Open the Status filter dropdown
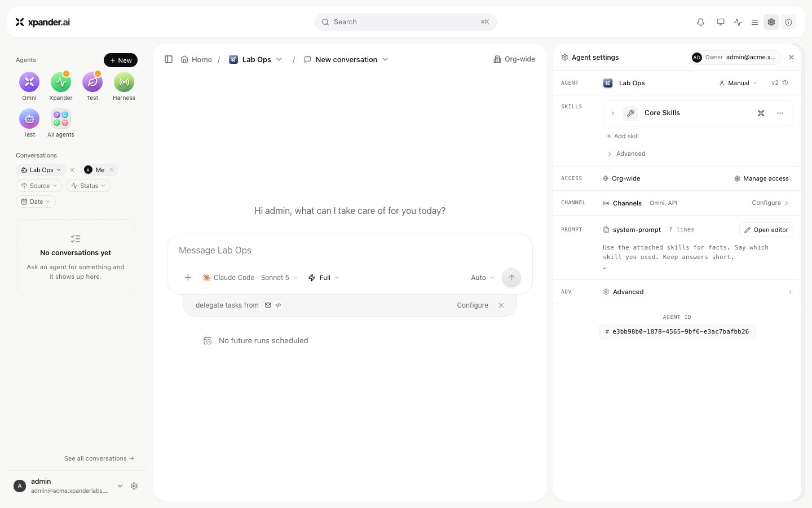 89,186
